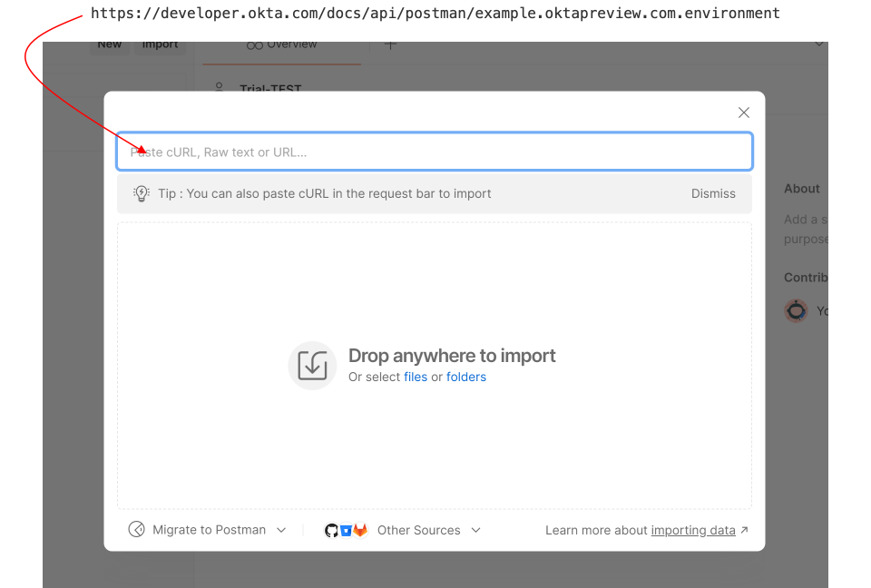This screenshot has width=871, height=588.
Task: Click the Migrate to Postman icon
Action: click(x=135, y=530)
